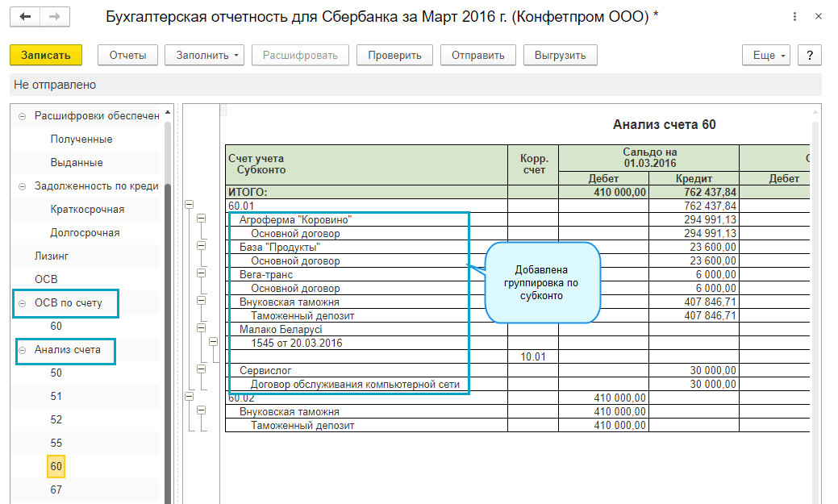Collapse the Вега-транс group
The image size is (838, 504).
point(201,273)
